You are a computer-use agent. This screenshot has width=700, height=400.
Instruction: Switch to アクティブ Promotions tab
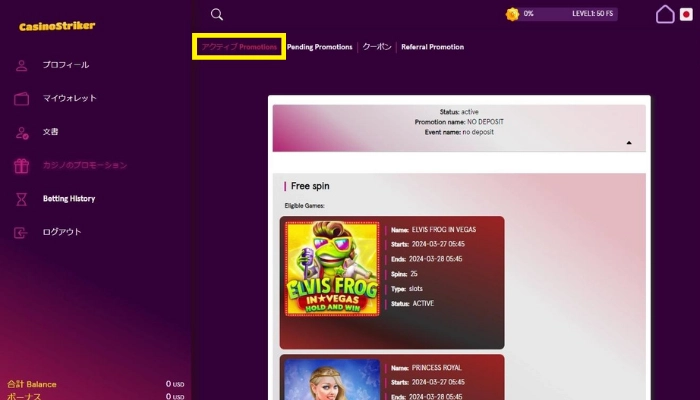point(239,46)
